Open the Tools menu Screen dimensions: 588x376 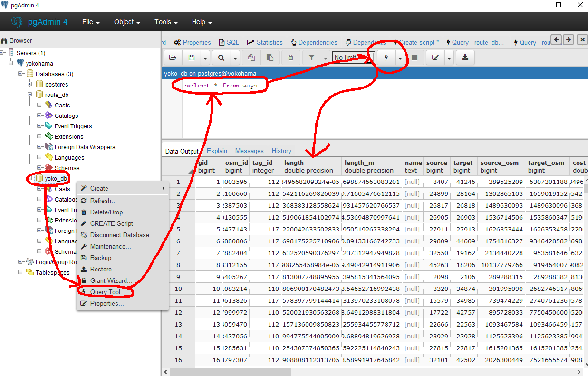166,22
